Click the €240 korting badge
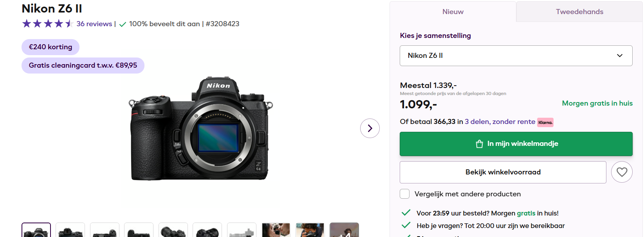The image size is (644, 237). click(x=50, y=47)
